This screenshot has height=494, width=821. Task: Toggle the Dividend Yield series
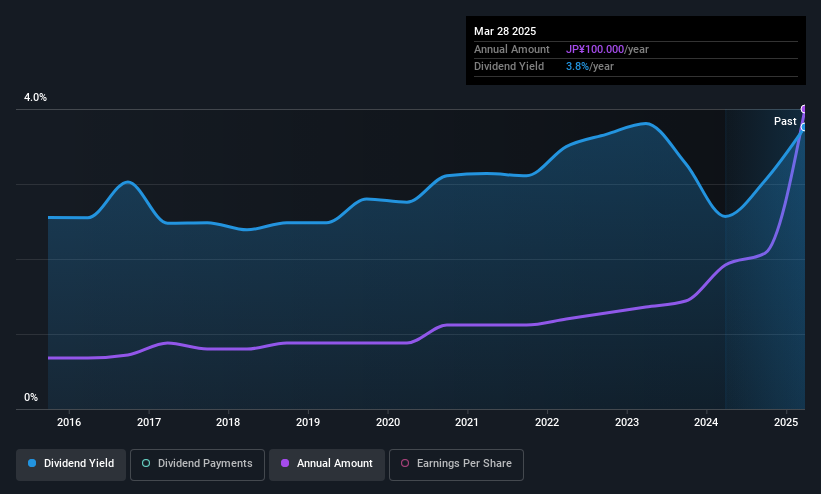point(71,464)
